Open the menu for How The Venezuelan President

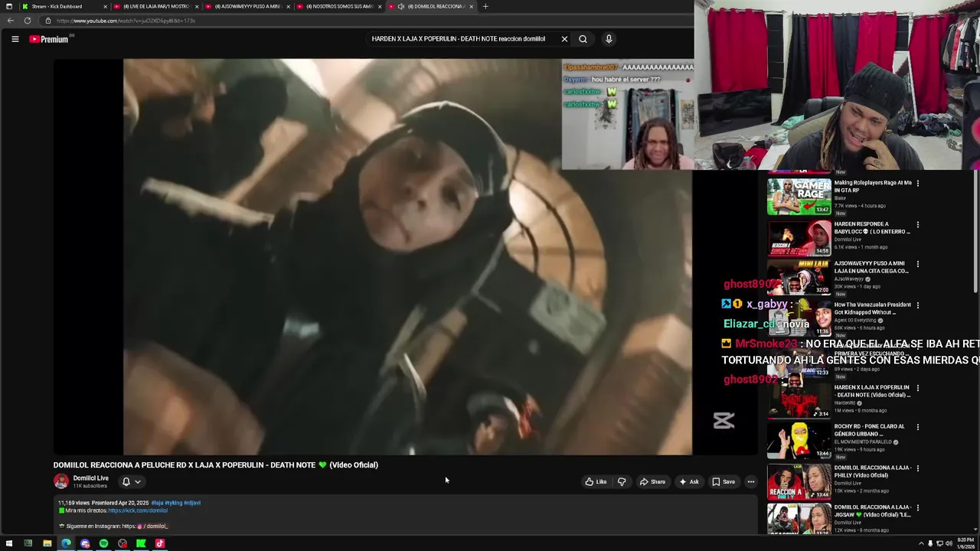pos(918,305)
